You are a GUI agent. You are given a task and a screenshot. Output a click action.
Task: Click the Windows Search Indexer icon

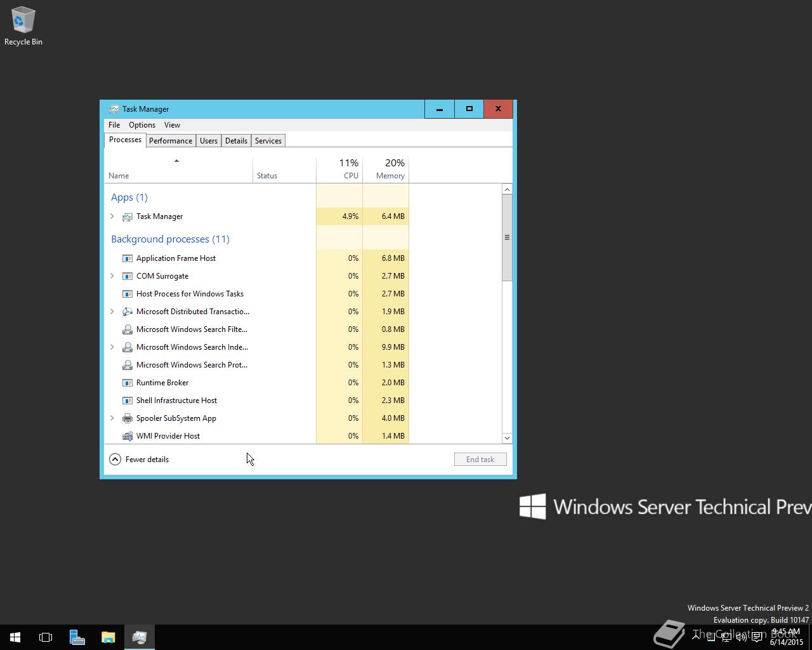(x=128, y=347)
